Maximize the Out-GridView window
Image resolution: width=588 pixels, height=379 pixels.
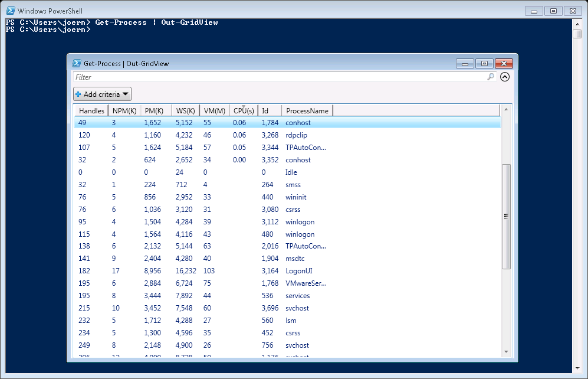click(x=484, y=64)
